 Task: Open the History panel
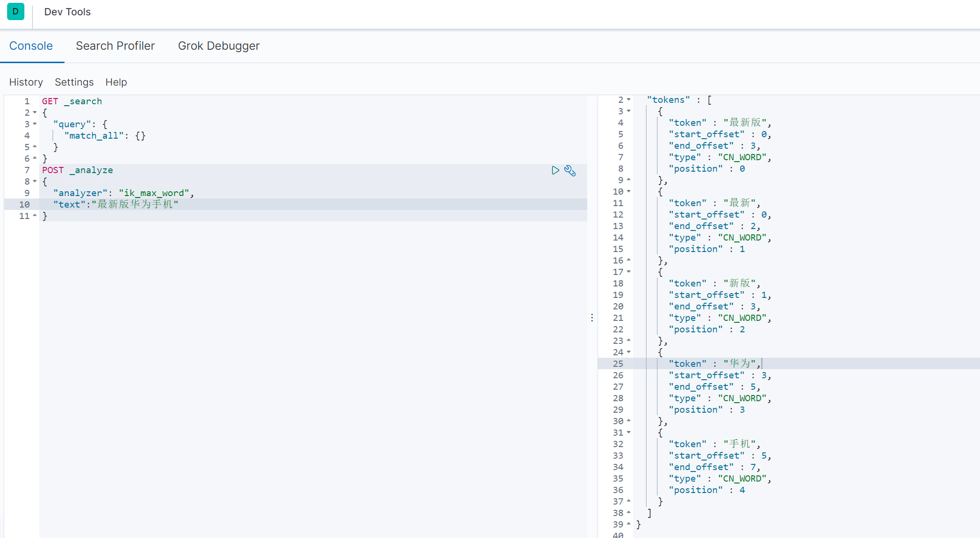tap(26, 82)
